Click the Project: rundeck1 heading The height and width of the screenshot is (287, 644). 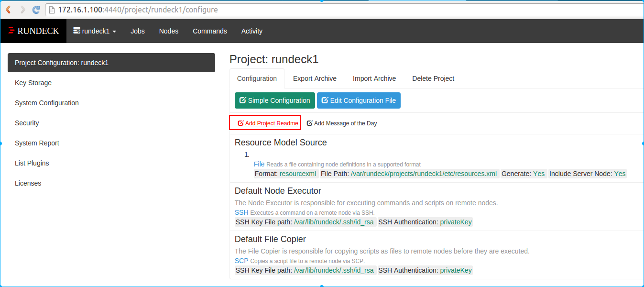click(x=274, y=59)
